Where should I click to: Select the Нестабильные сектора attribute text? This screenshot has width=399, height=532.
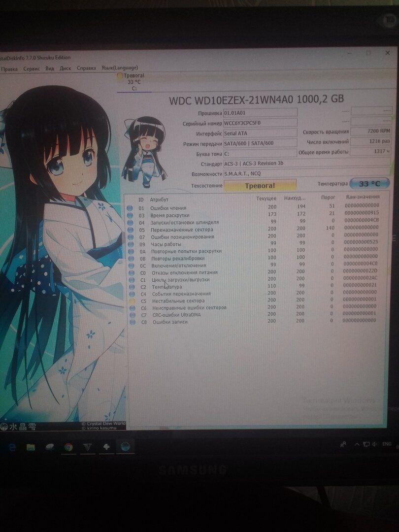[x=178, y=301]
